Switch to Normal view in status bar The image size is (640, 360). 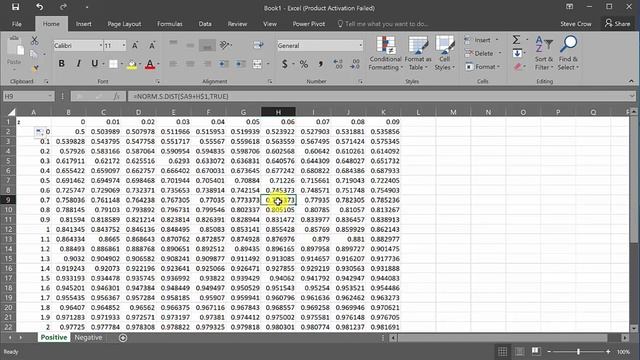pos(503,351)
